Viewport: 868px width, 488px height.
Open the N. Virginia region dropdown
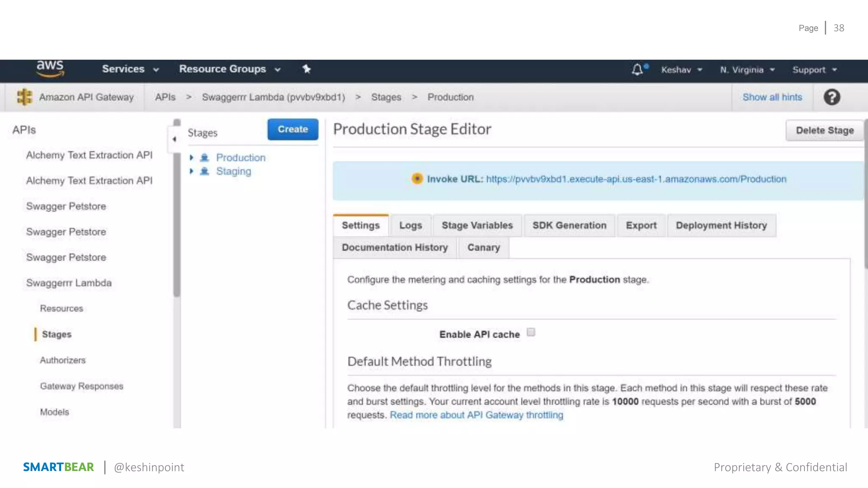747,70
